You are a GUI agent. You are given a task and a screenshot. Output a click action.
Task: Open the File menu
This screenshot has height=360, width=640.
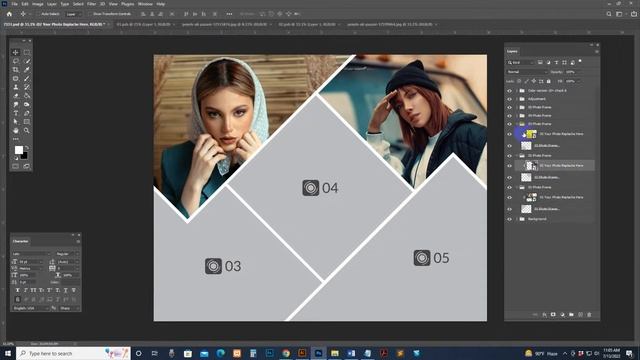click(x=14, y=4)
